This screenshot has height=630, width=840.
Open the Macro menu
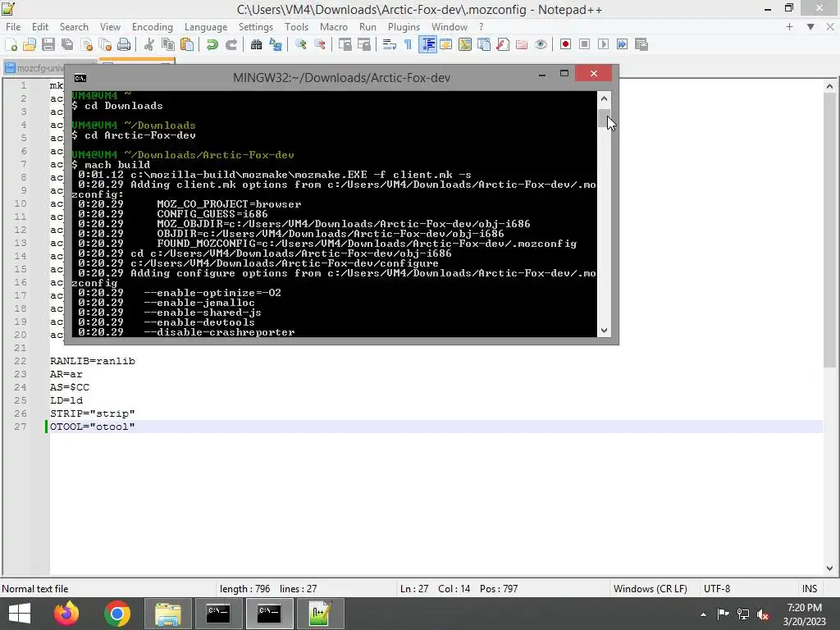click(x=334, y=27)
